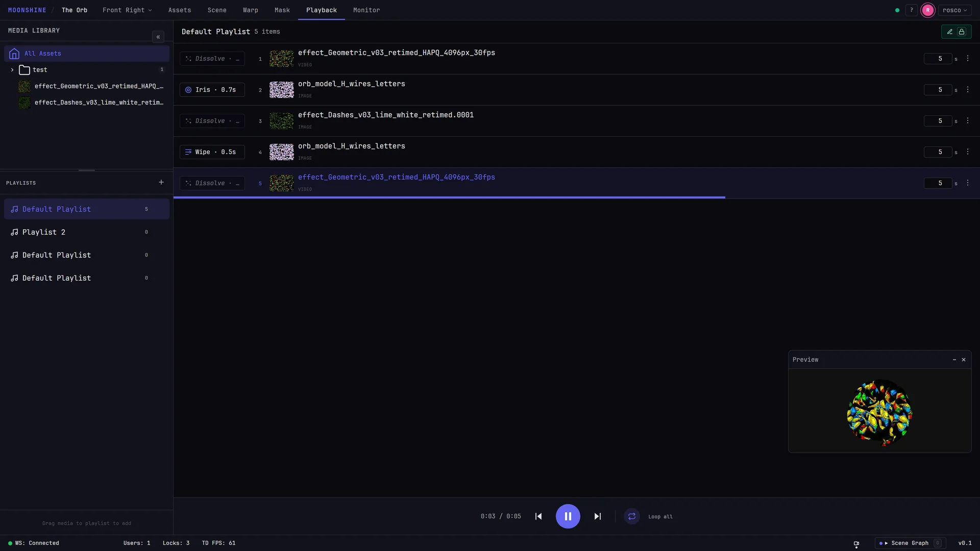
Task: Skip to previous playlist item
Action: [x=538, y=516]
